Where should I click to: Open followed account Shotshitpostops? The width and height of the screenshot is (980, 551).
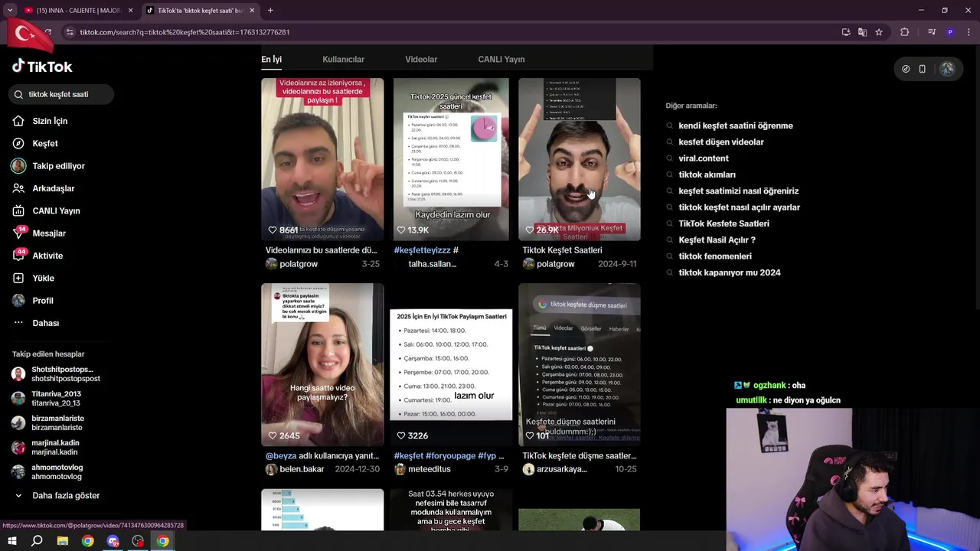click(56, 374)
